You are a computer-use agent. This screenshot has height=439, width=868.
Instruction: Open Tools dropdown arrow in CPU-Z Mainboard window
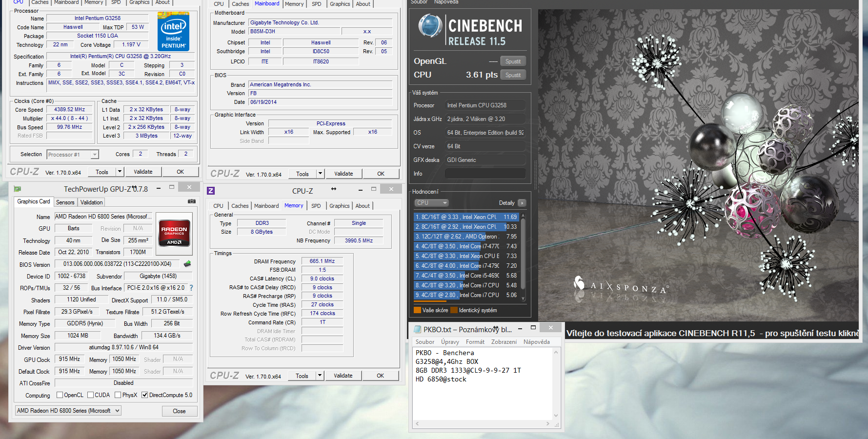320,174
